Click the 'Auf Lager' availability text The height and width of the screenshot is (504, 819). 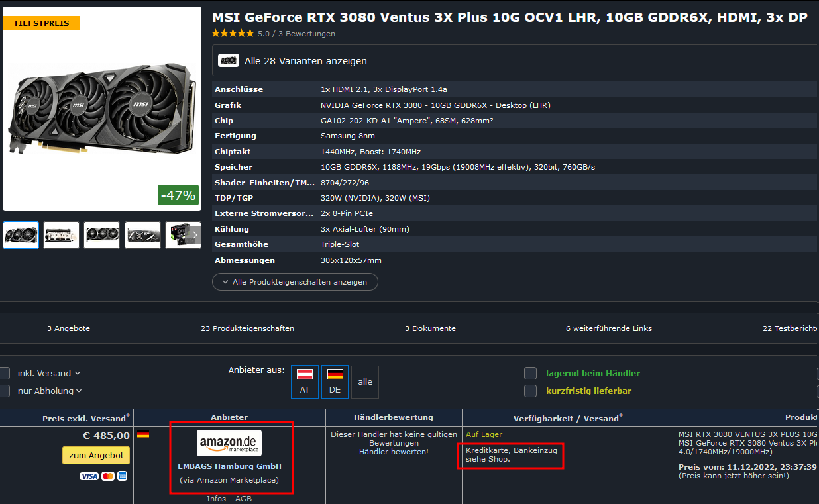point(484,434)
